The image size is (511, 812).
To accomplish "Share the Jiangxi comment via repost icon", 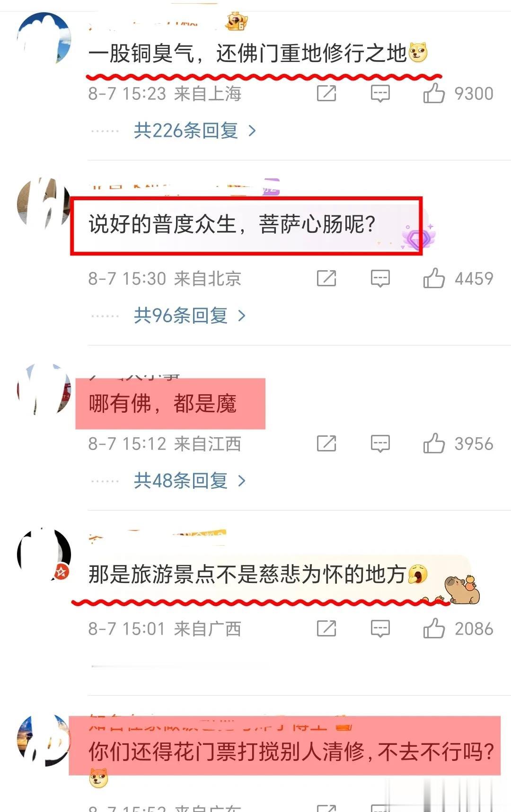I will (x=326, y=443).
